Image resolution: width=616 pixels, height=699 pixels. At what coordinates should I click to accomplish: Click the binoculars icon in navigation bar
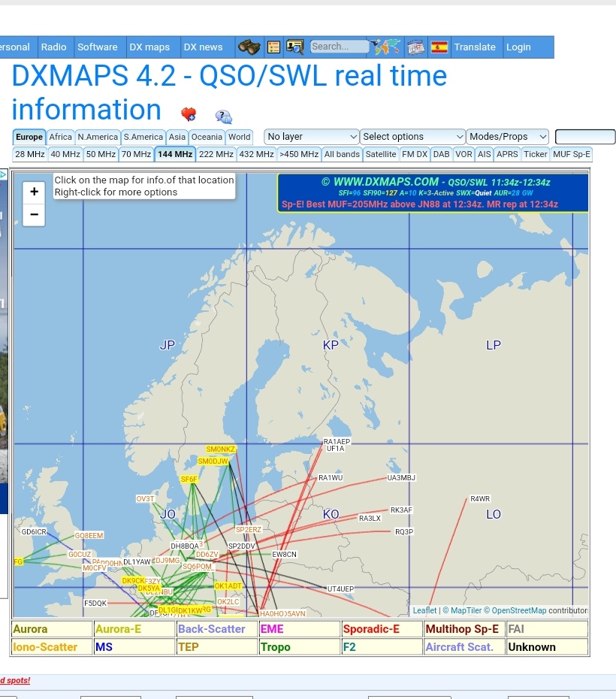[x=249, y=47]
